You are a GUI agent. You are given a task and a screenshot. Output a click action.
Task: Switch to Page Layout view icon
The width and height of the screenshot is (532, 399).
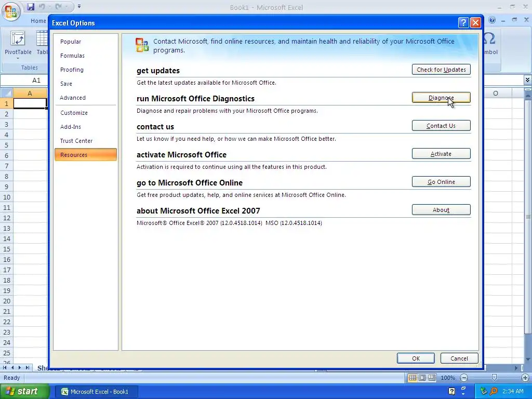(x=422, y=378)
